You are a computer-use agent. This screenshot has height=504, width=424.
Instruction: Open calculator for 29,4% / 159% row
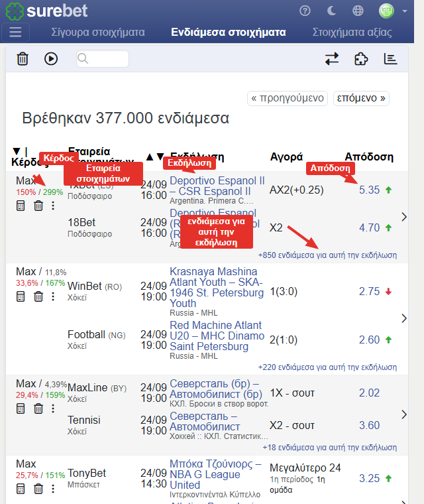coord(21,409)
